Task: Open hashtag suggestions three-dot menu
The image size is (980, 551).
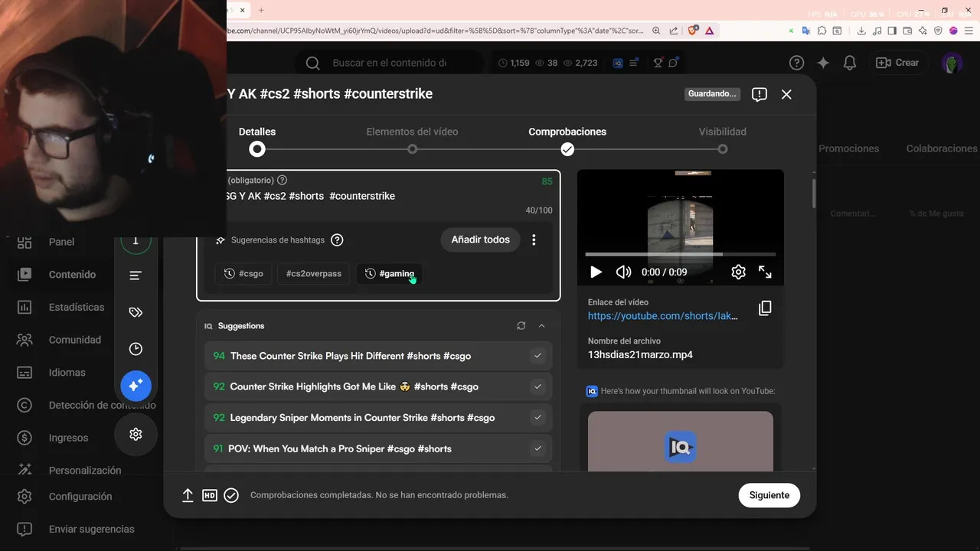Action: [x=534, y=240]
